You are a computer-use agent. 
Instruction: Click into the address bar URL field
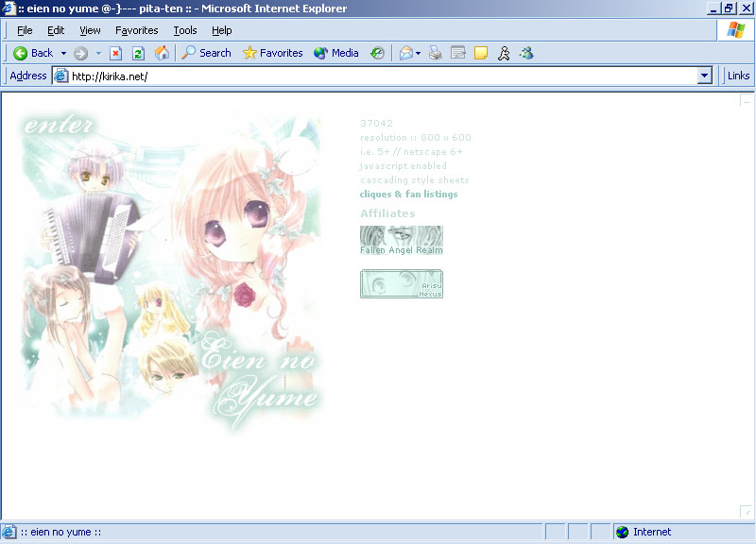[378, 76]
